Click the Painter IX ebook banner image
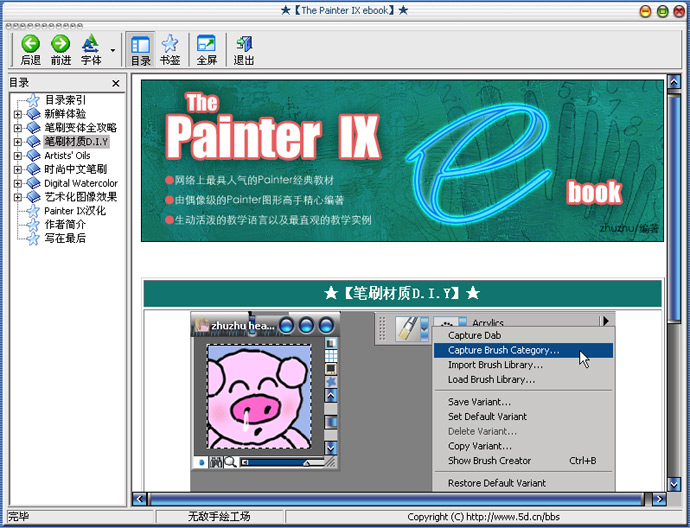Screen dimensions: 690x528 click(402, 161)
